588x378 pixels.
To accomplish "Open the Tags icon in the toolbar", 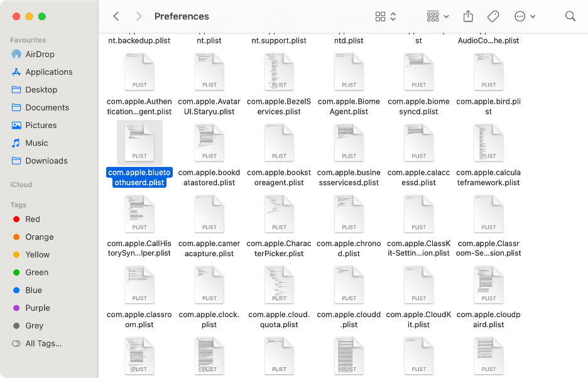I will (493, 16).
